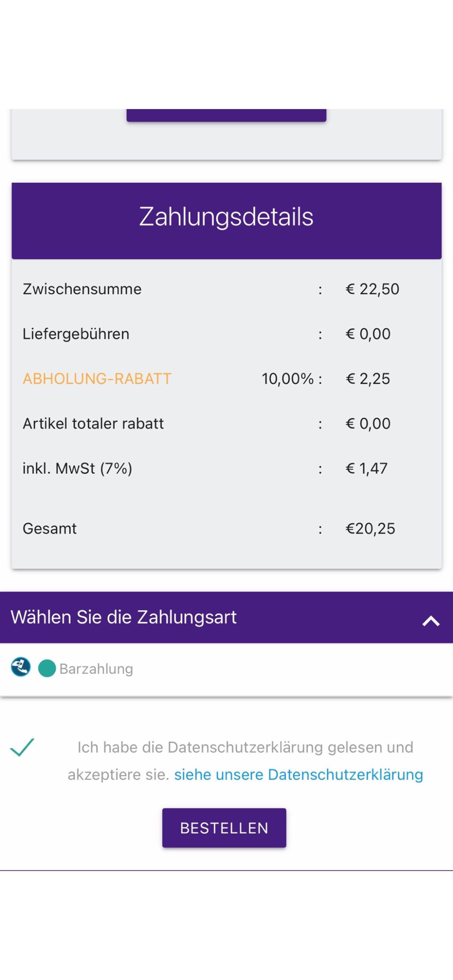The height and width of the screenshot is (980, 453).
Task: Click the Liefergebühren row label
Action: click(x=76, y=334)
